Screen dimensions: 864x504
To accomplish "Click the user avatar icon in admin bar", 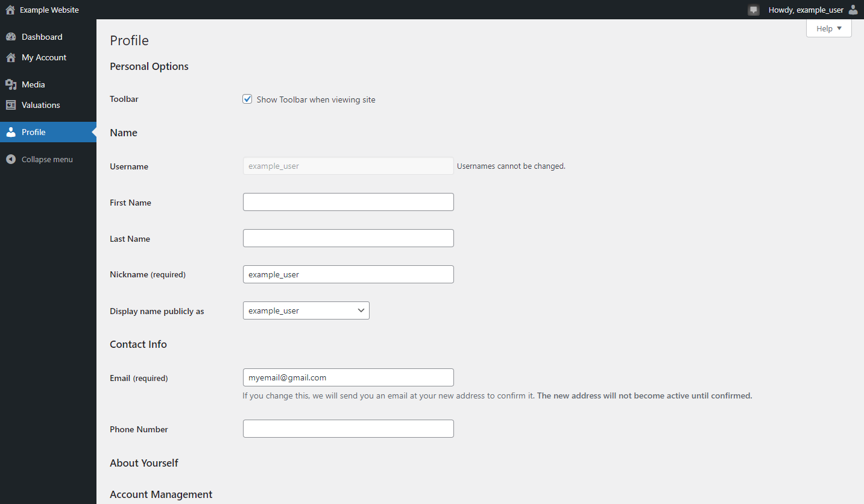I will [853, 10].
